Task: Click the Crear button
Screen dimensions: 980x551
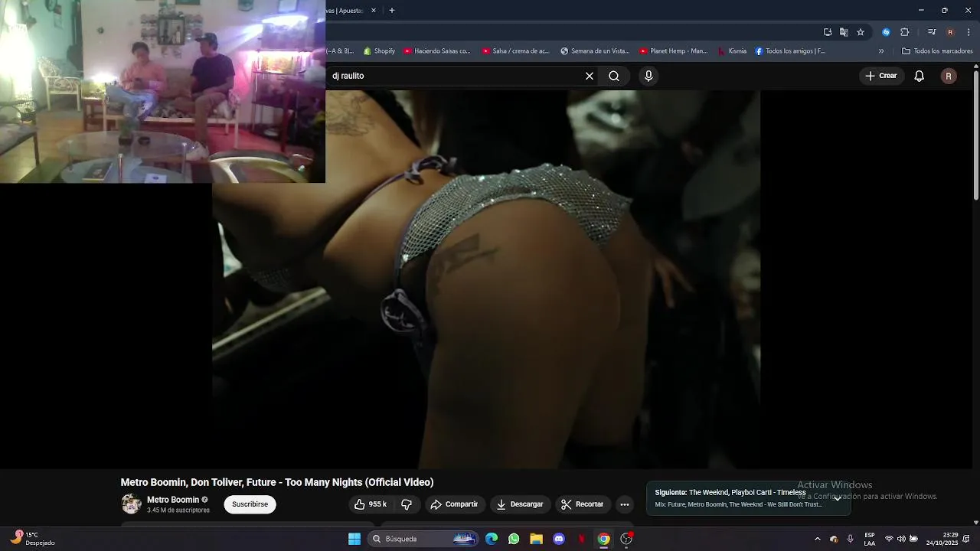Action: click(881, 76)
